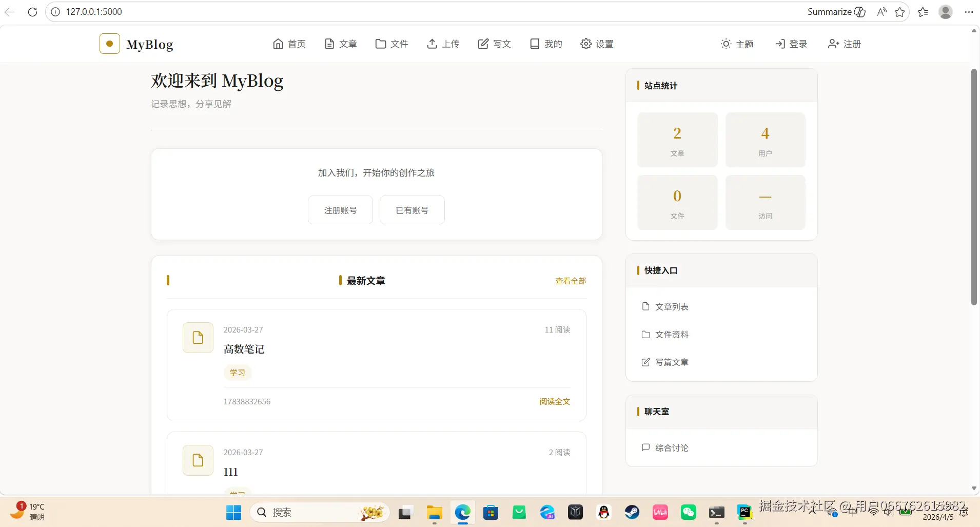Click the 登录 login menu item
The width and height of the screenshot is (980, 527).
click(x=791, y=44)
